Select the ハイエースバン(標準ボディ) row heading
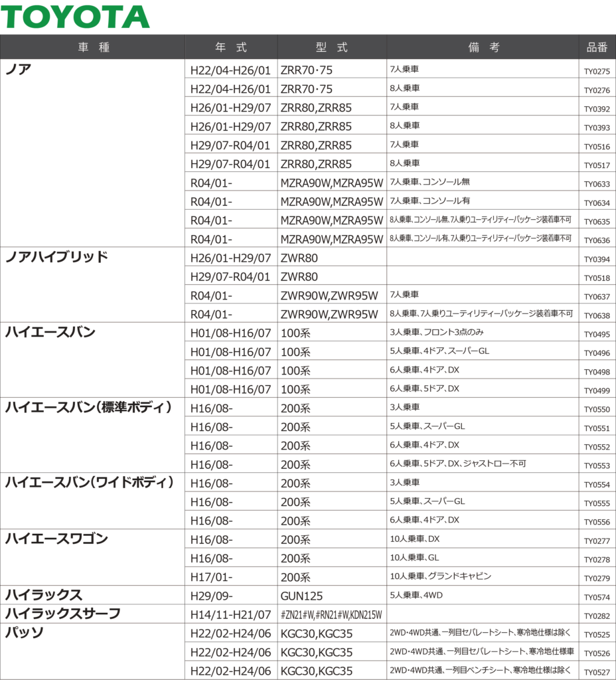Screen dimensions: 616x680 click(x=89, y=407)
